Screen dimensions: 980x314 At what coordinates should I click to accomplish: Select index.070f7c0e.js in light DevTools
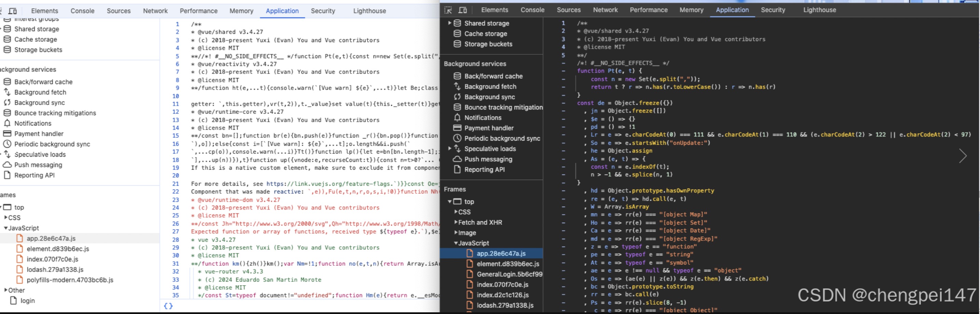53,259
